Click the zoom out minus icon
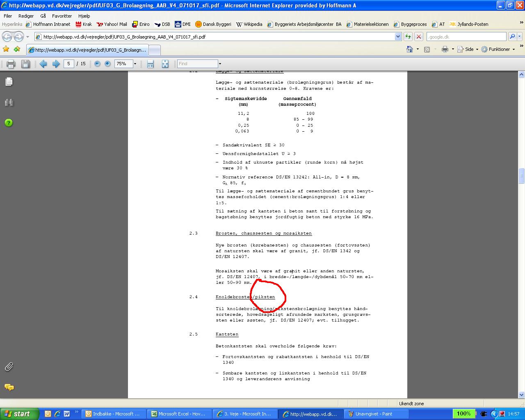This screenshot has height=420, width=525. coord(97,64)
